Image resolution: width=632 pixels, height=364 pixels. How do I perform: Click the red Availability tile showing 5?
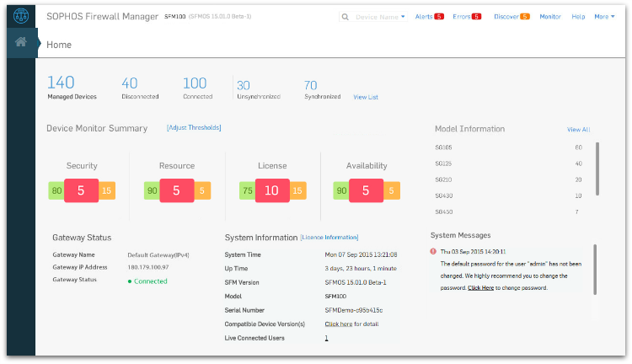pyautogui.click(x=366, y=190)
